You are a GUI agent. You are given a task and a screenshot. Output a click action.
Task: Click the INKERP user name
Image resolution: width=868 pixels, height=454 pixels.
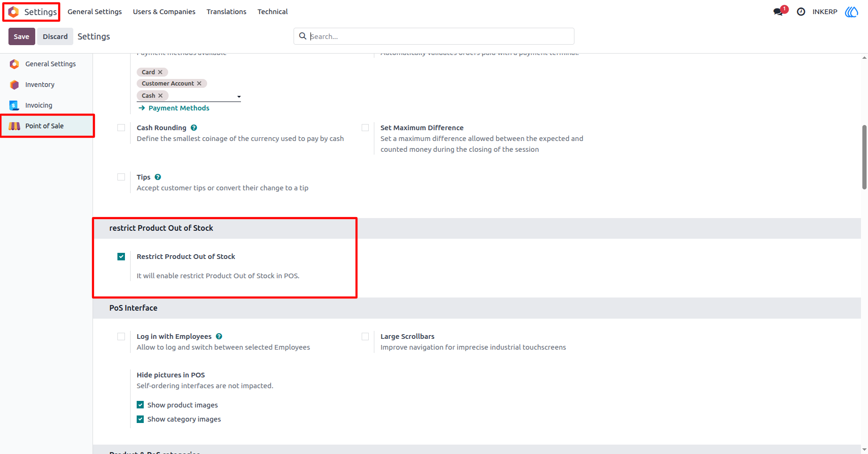pos(825,12)
